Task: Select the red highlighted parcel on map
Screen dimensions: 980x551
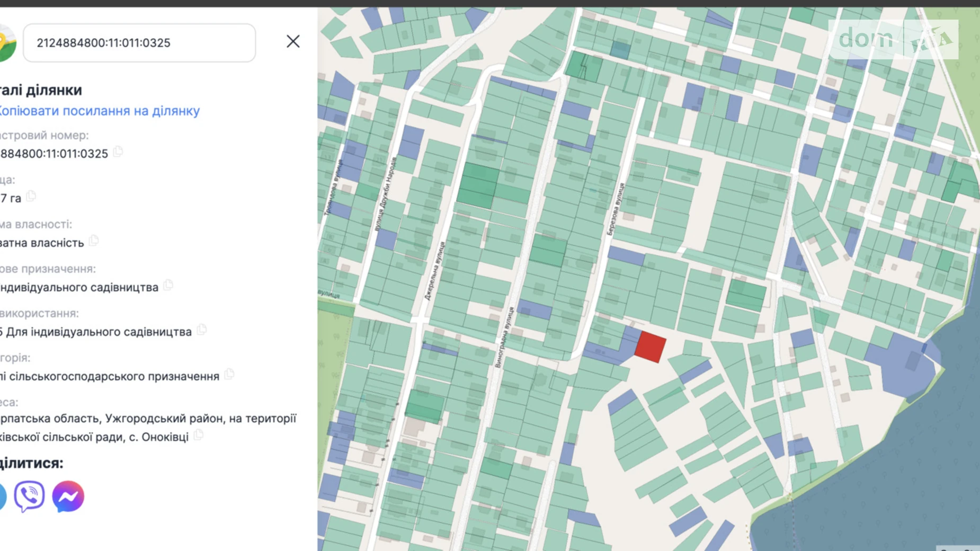Action: tap(650, 347)
